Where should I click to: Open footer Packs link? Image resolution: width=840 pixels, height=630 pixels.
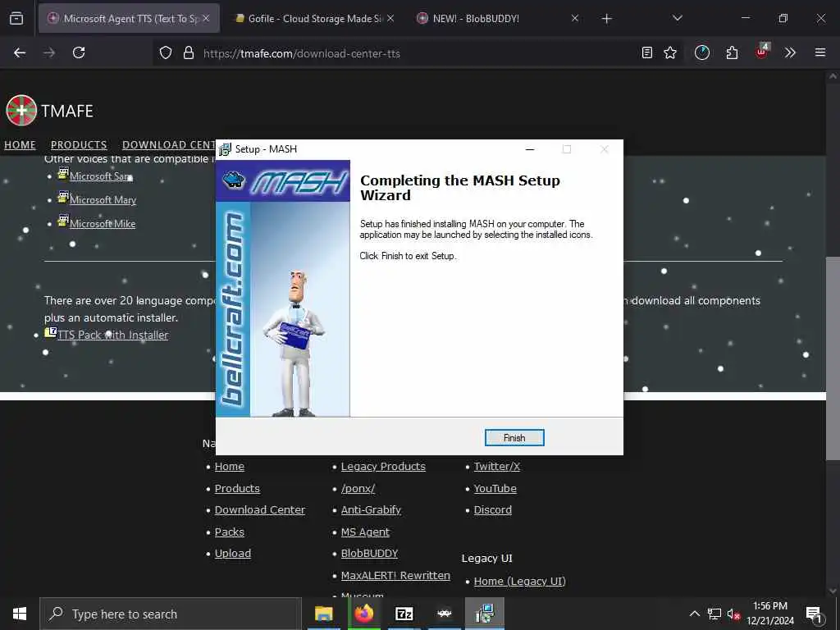230,532
